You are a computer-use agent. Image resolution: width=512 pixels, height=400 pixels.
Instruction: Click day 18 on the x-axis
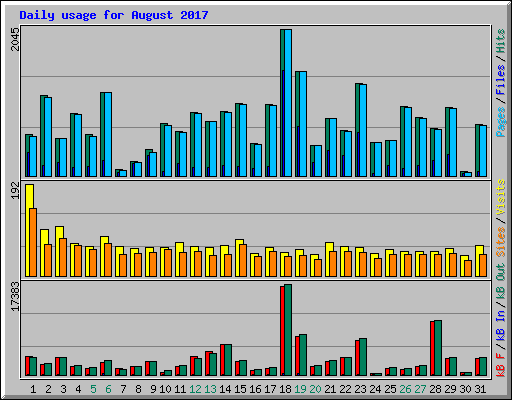pyautogui.click(x=285, y=389)
